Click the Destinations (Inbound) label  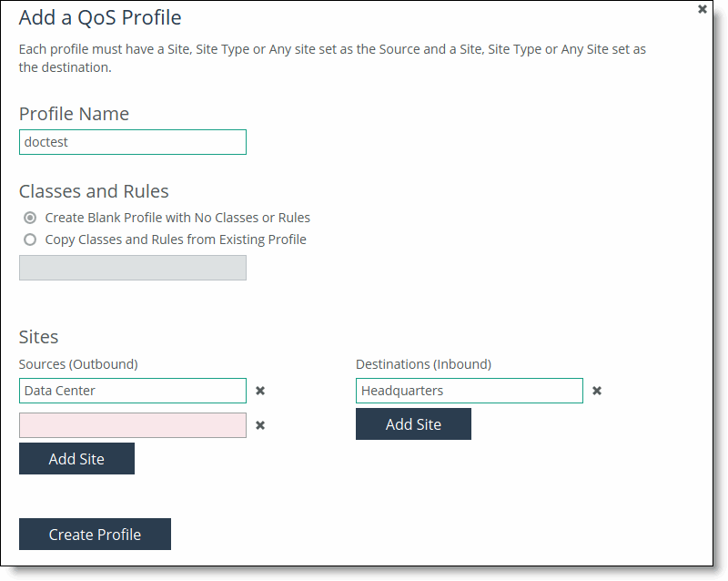(423, 364)
